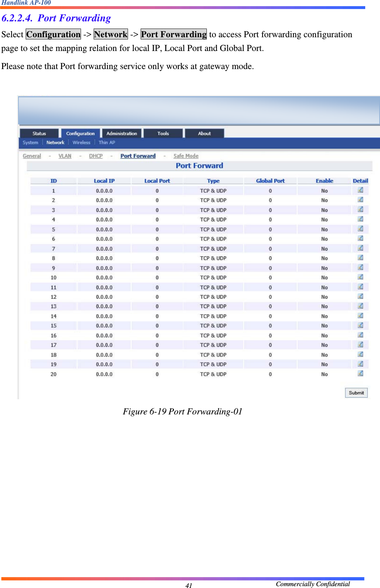The width and height of the screenshot is (380, 588).
Task: Click Enable value No in row 10
Action: pos(324,278)
